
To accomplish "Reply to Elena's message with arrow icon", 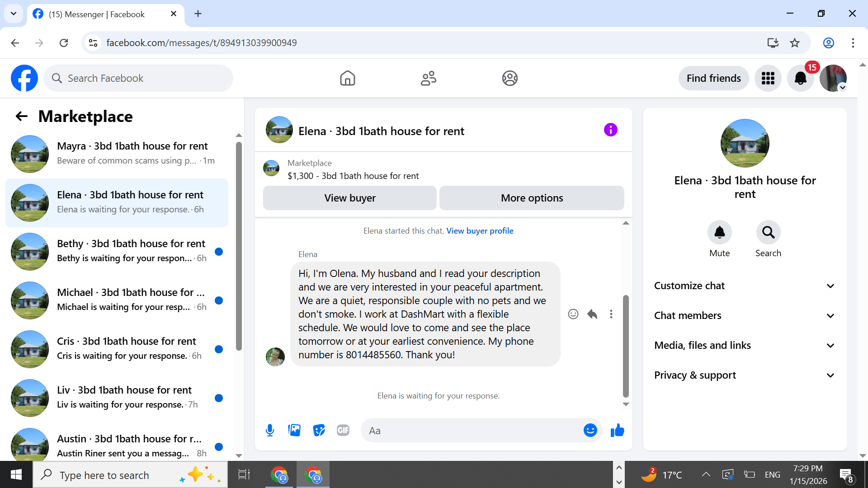I will (x=592, y=314).
